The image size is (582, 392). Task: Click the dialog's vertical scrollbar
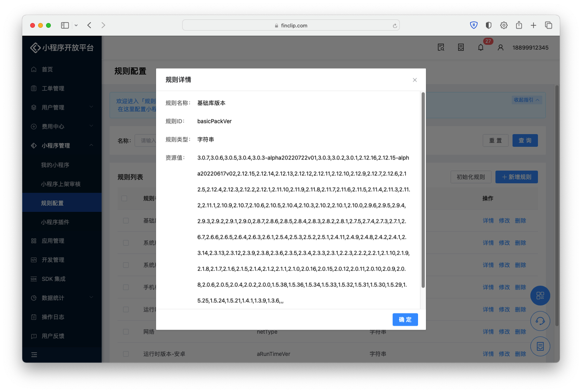coord(423,190)
